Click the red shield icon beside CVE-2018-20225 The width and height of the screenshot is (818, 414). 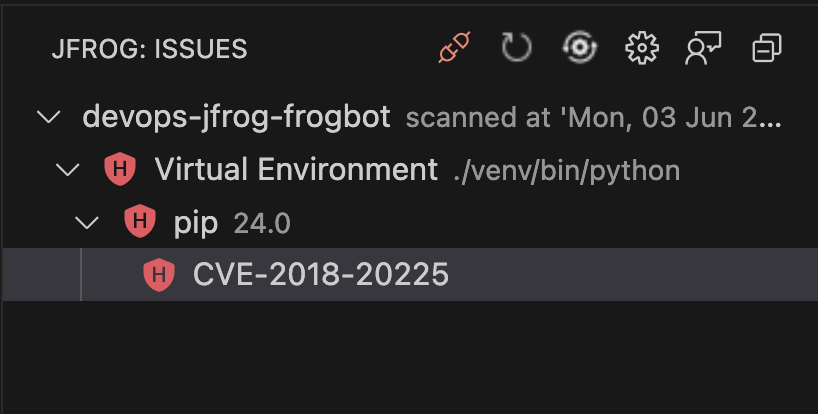coord(159,274)
